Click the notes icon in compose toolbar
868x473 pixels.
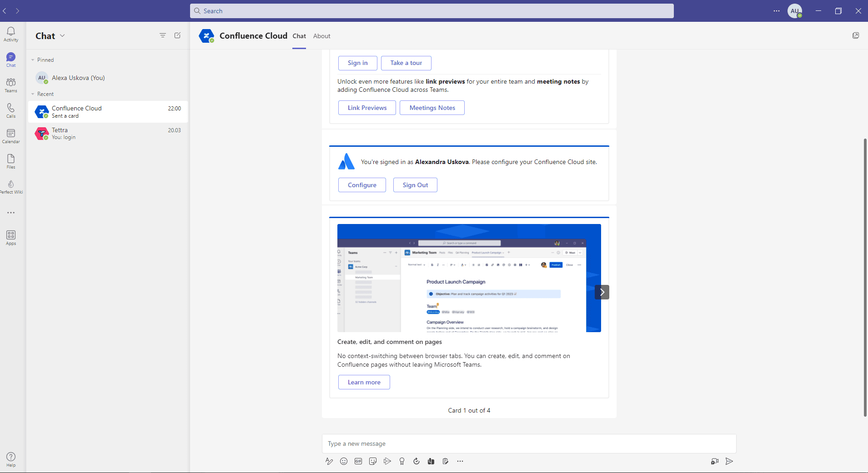pos(446,461)
